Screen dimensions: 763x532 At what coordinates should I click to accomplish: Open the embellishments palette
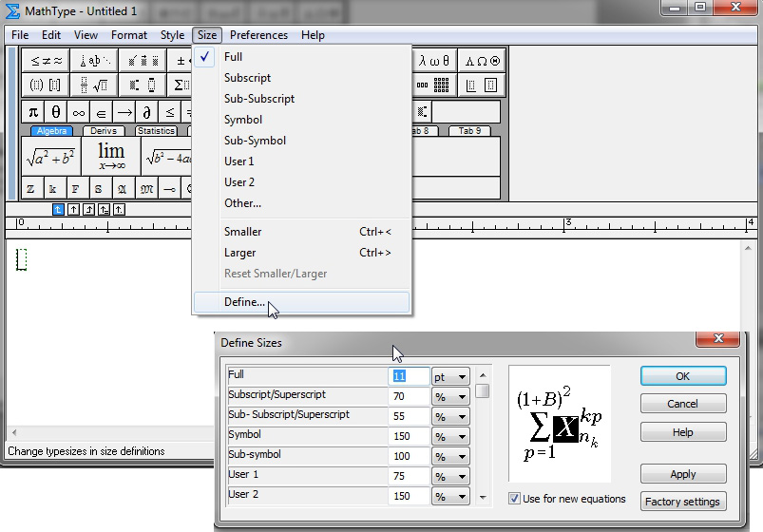coord(143,61)
